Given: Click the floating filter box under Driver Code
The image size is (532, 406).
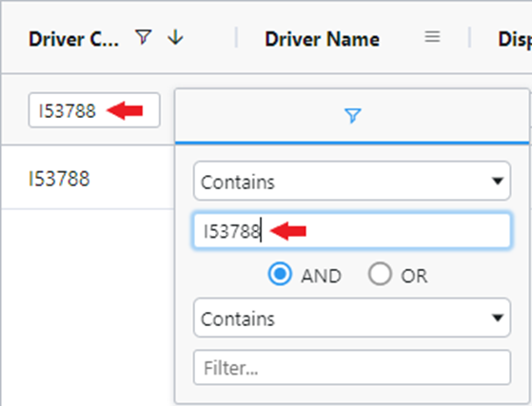Looking at the screenshot, I should (94, 110).
